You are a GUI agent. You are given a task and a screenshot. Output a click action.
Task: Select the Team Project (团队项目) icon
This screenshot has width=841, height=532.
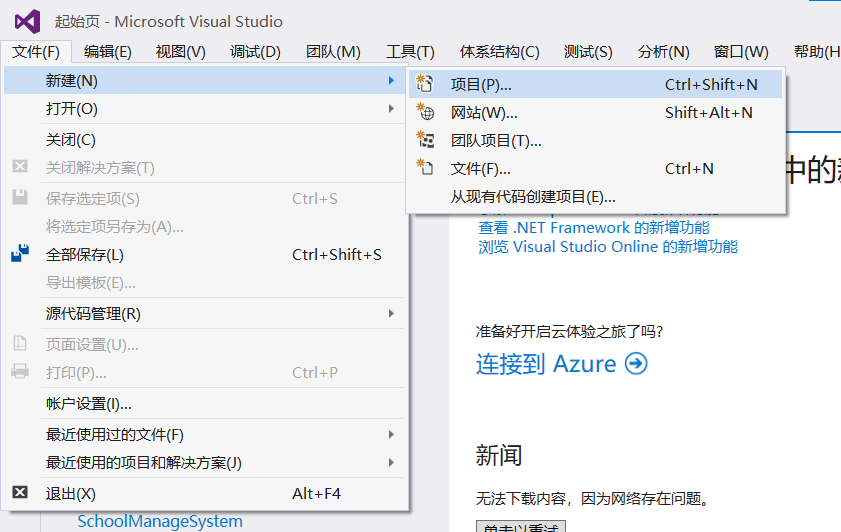pos(425,139)
